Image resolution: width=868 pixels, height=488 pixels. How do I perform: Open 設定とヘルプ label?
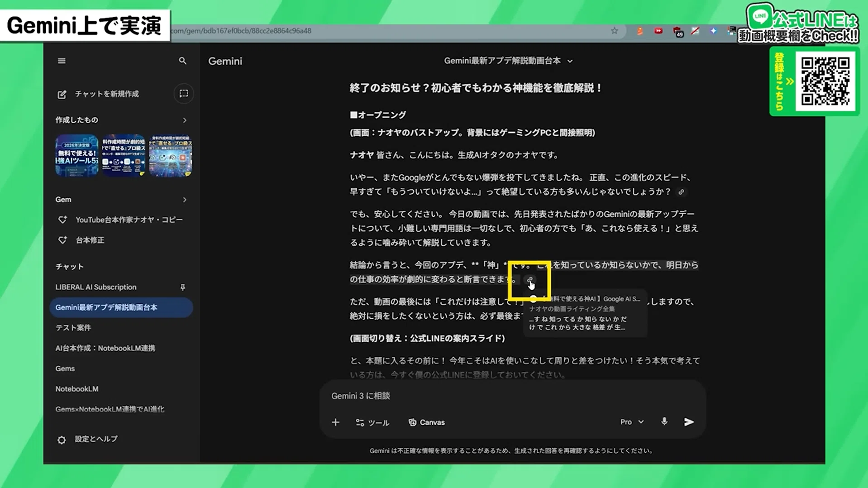96,439
